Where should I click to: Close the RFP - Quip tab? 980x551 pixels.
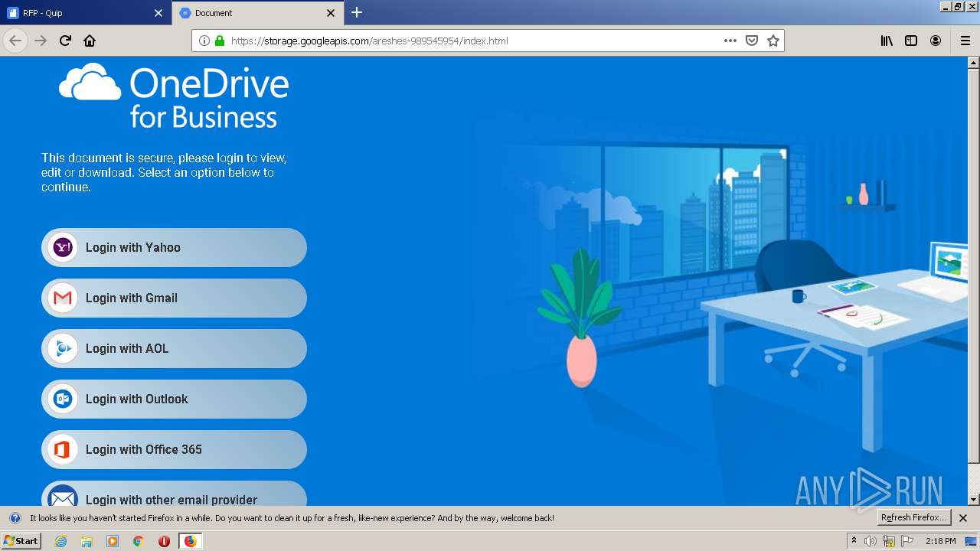point(158,13)
